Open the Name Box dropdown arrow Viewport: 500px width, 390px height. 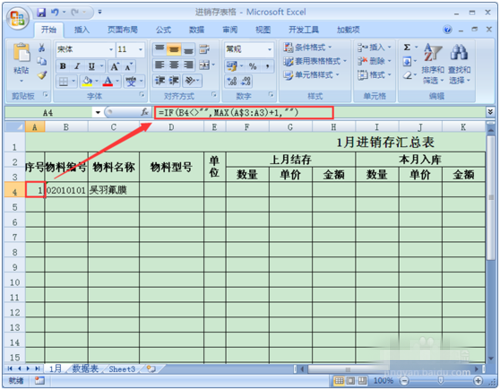click(98, 112)
